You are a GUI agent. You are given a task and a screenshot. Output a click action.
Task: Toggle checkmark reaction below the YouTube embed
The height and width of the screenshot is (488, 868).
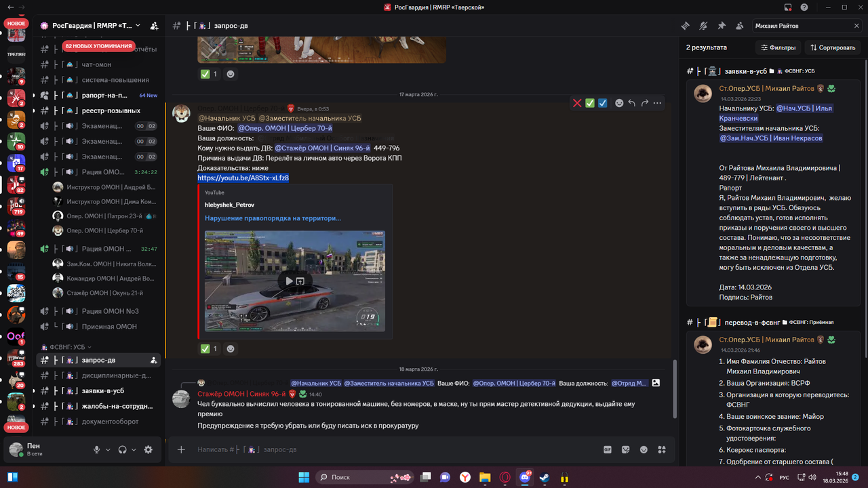pos(209,348)
